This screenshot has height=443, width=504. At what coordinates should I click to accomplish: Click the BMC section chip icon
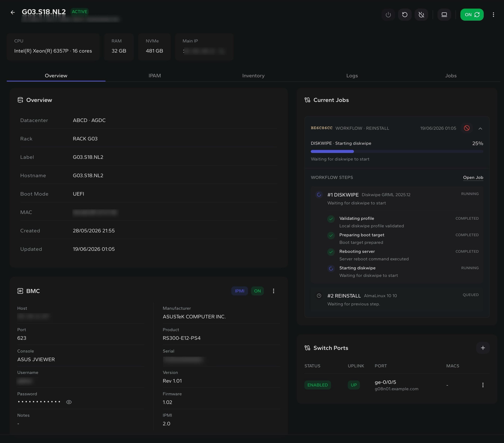coord(20,291)
